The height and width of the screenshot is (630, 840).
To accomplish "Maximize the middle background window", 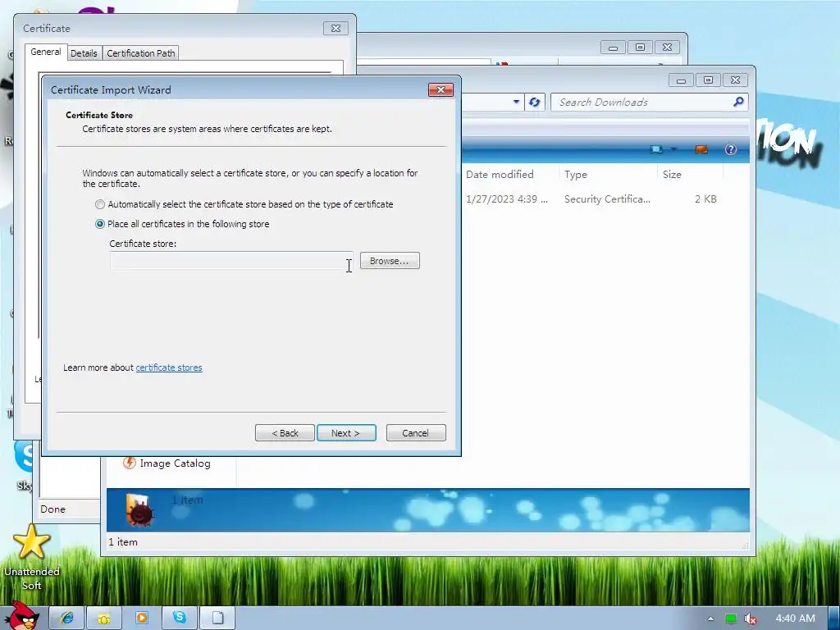I will (x=640, y=48).
